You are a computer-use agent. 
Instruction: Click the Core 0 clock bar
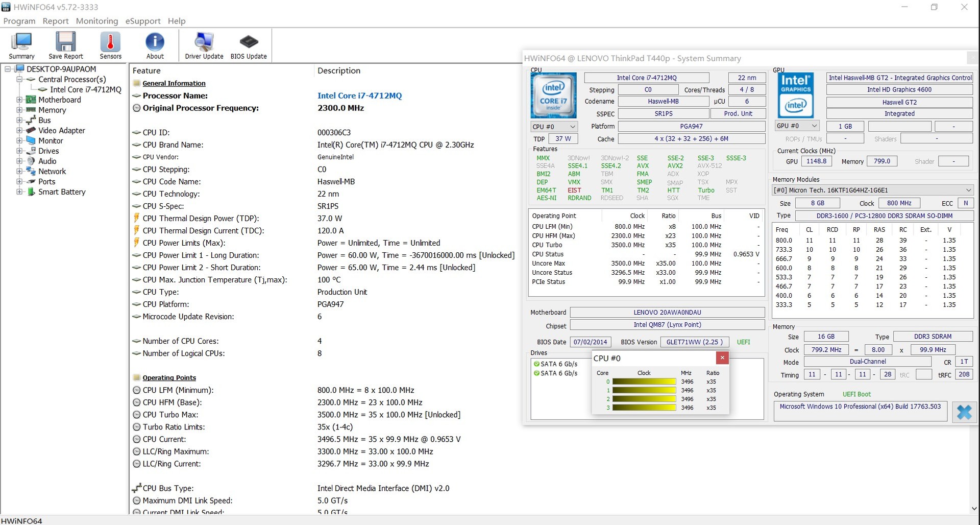[x=644, y=381]
